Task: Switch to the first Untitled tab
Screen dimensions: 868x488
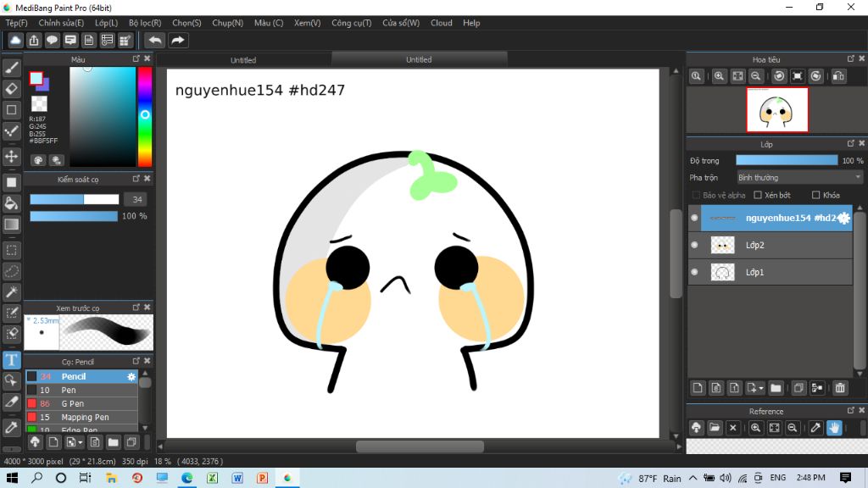Action: pos(243,60)
